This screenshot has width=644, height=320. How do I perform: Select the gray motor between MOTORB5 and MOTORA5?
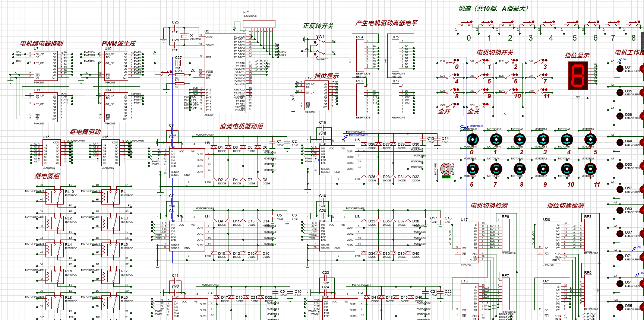pyautogui.click(x=446, y=169)
